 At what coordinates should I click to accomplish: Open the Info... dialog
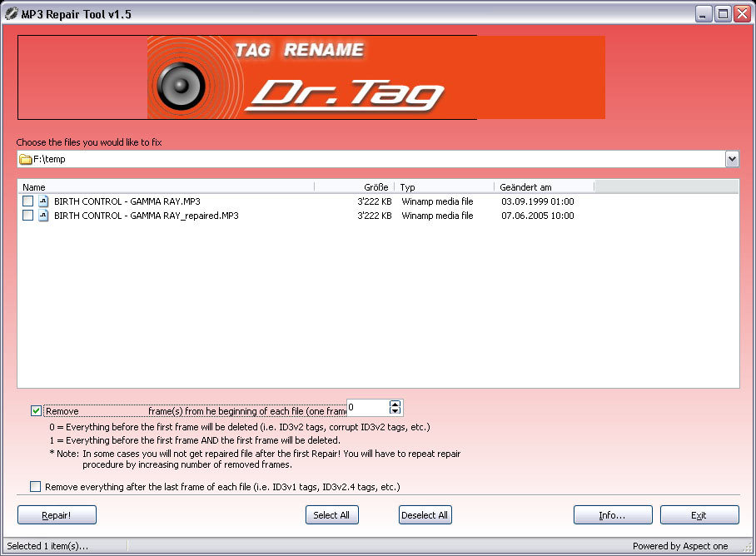[x=613, y=514]
